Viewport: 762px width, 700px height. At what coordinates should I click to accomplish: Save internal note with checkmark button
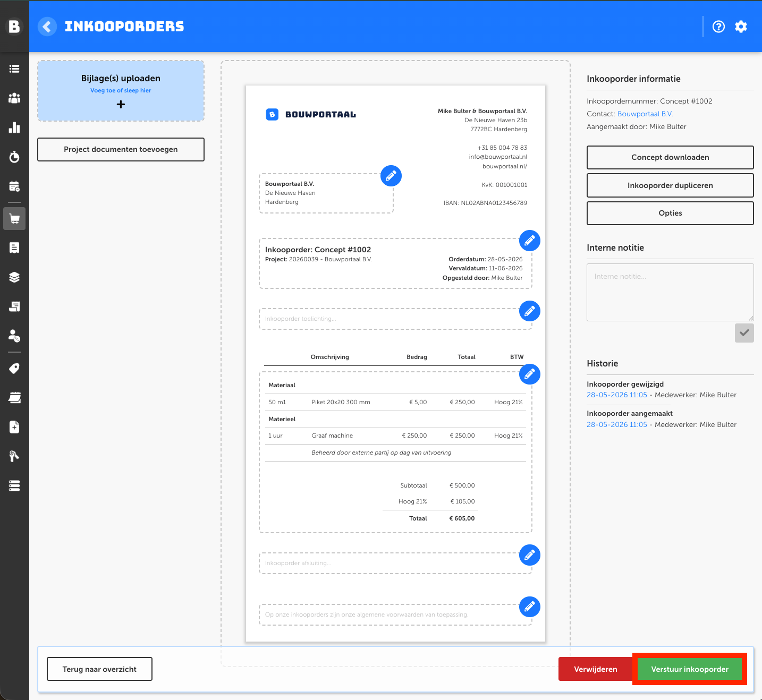pyautogui.click(x=744, y=333)
